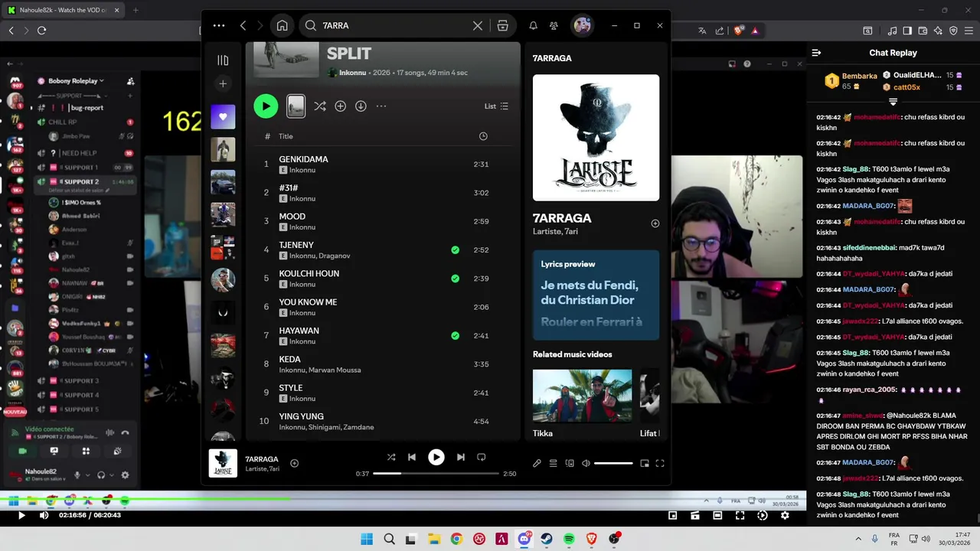980x551 pixels.
Task: Open the Inkonnu artist link under SPLIT
Action: point(352,73)
